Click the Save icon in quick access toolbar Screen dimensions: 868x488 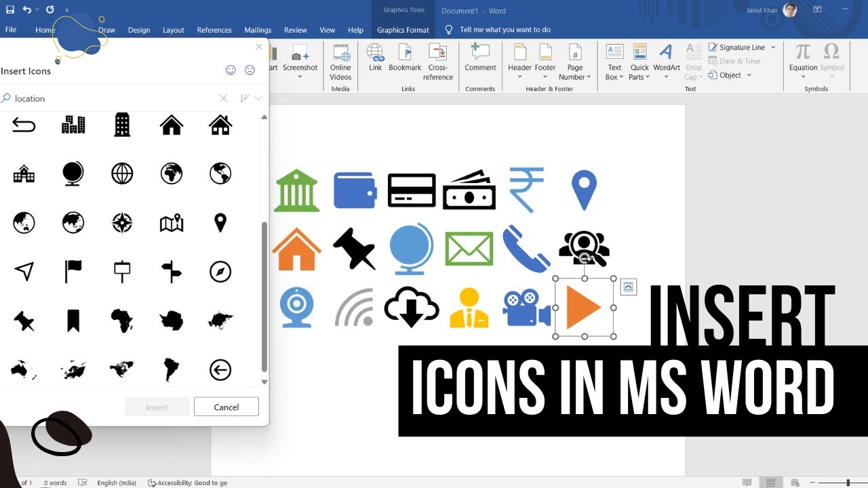click(10, 9)
